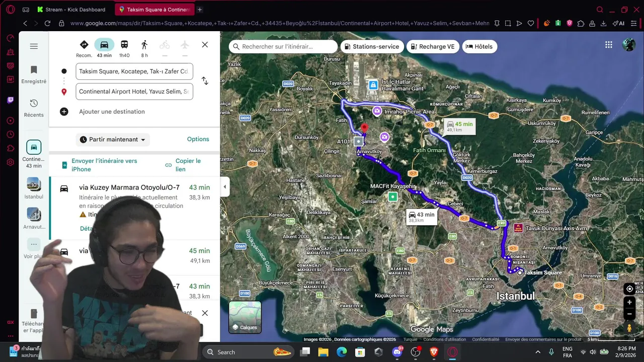Select the flight travel mode icon
The height and width of the screenshot is (362, 644).
pyautogui.click(x=185, y=45)
